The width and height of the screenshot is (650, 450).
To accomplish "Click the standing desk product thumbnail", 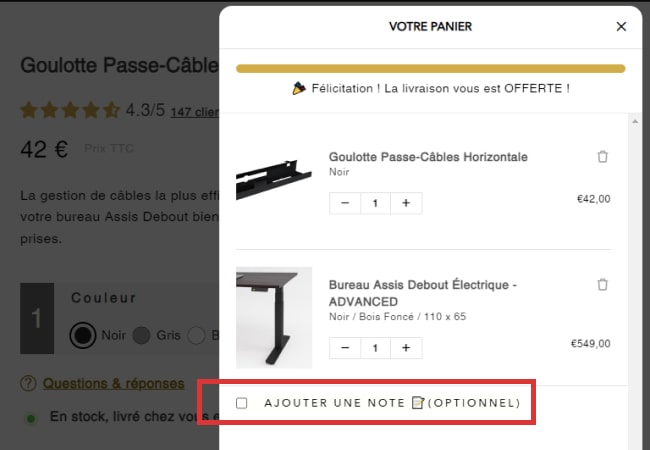I will point(273,317).
